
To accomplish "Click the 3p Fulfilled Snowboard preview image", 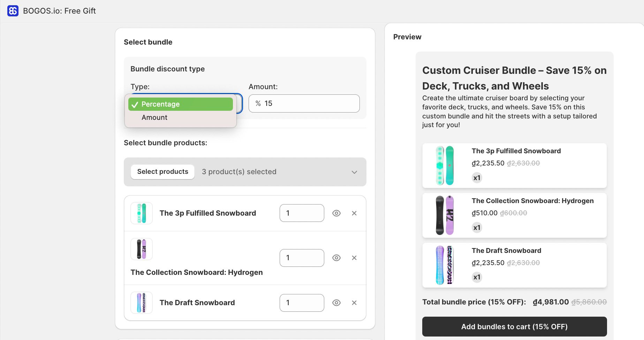I will coord(445,165).
